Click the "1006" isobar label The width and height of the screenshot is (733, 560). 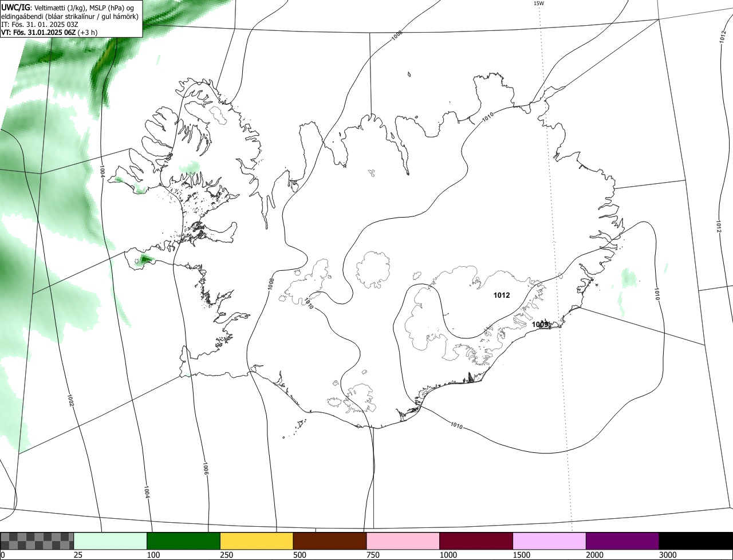(x=205, y=468)
